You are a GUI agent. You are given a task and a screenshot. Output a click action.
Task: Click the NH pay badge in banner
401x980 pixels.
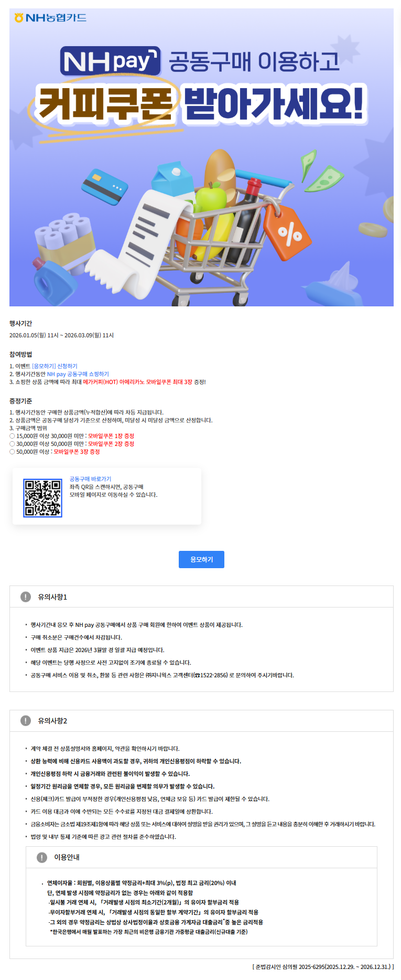tap(111, 61)
